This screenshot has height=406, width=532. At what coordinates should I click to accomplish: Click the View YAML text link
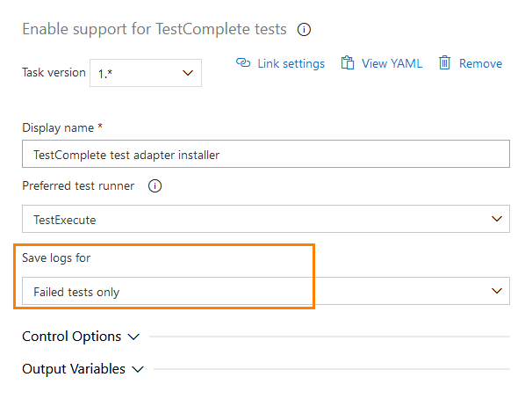392,63
